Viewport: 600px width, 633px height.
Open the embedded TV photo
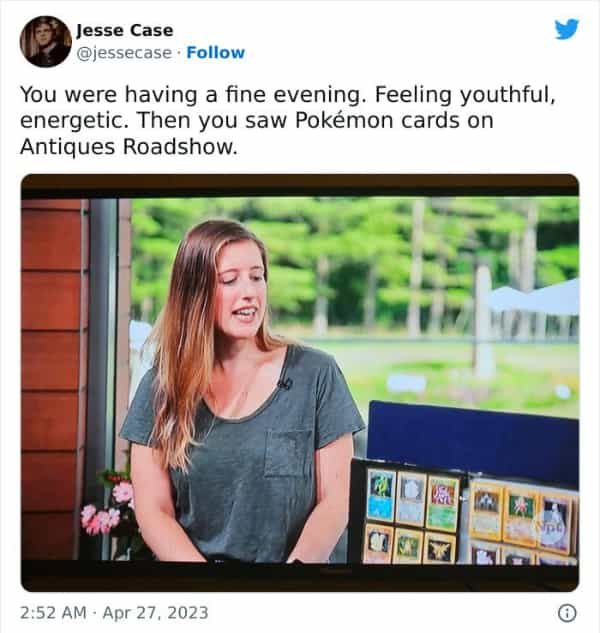(300, 383)
